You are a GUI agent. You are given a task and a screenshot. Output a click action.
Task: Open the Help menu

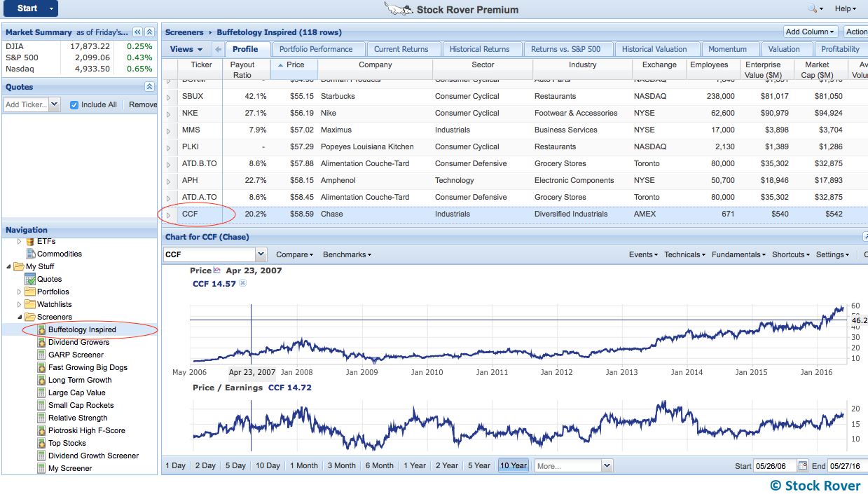846,8
